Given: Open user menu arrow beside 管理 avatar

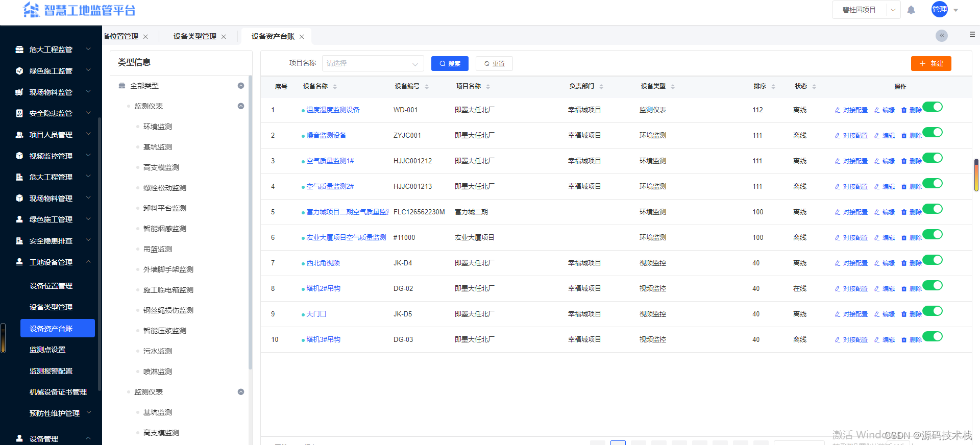Looking at the screenshot, I should 956,10.
